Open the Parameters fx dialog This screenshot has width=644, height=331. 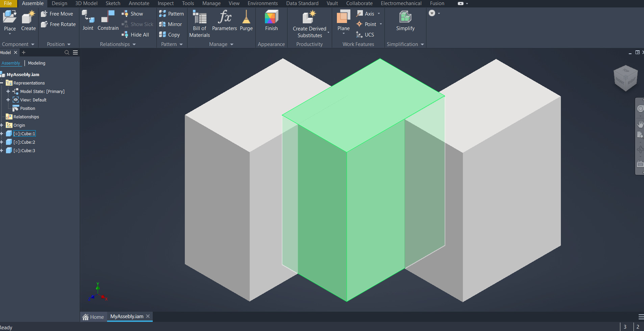click(225, 20)
